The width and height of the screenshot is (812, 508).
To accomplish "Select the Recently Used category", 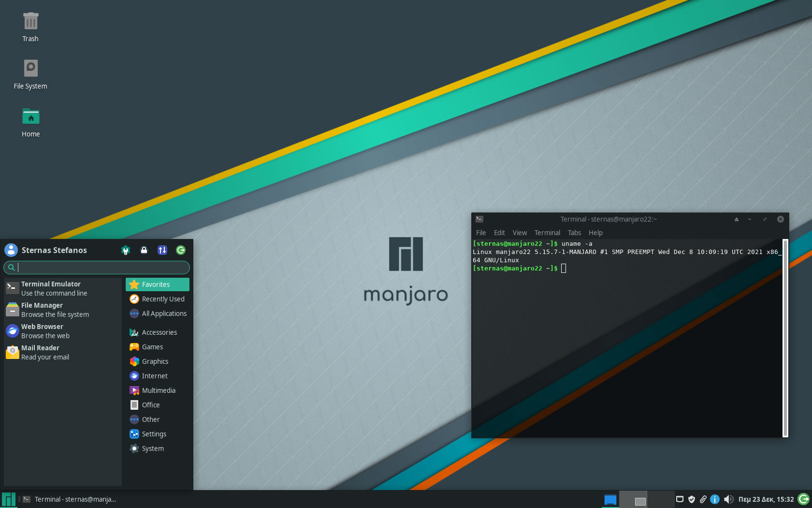I will tap(158, 299).
